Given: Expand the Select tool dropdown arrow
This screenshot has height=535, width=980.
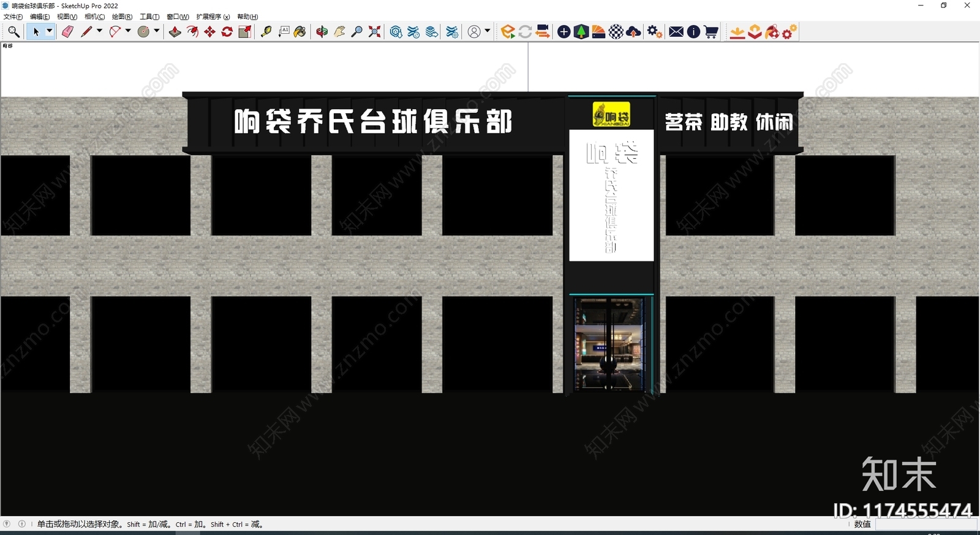Looking at the screenshot, I should click(50, 31).
